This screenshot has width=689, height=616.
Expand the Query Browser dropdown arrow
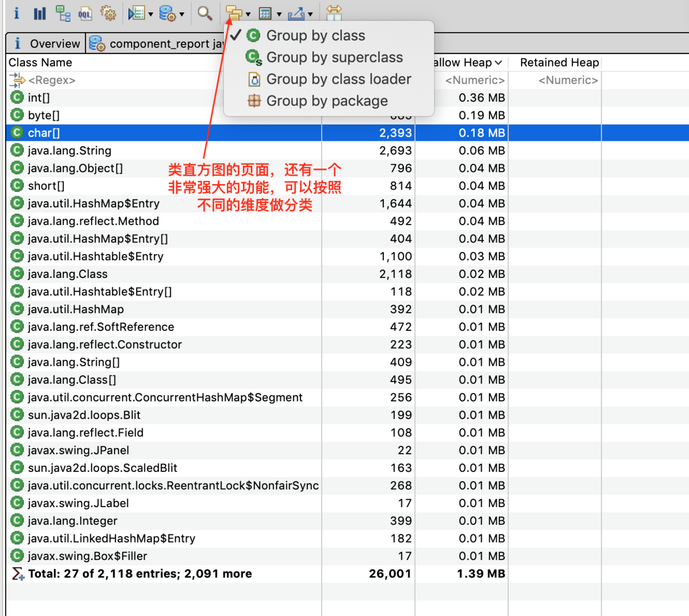click(x=182, y=14)
